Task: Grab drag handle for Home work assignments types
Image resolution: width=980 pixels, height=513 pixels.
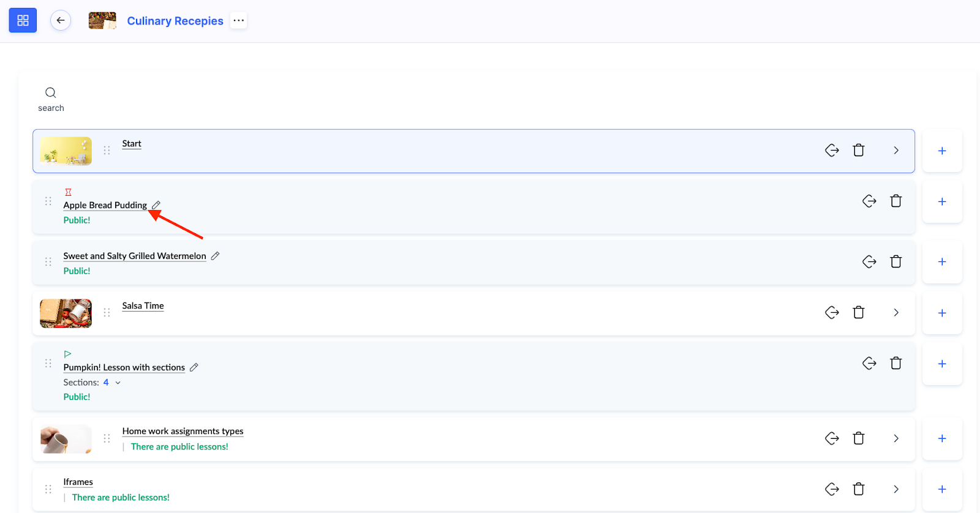Action: pos(107,438)
